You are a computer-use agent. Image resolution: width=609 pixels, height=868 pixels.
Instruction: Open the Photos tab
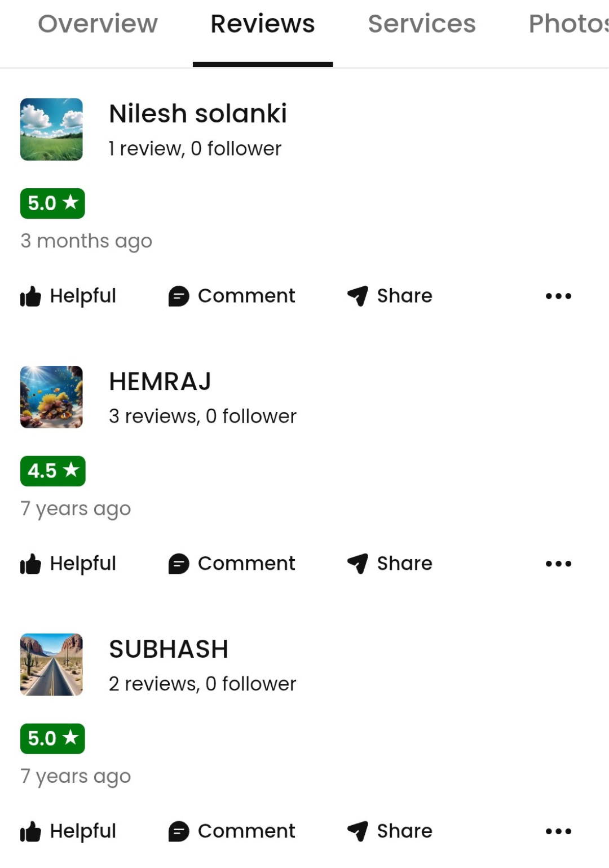568,24
